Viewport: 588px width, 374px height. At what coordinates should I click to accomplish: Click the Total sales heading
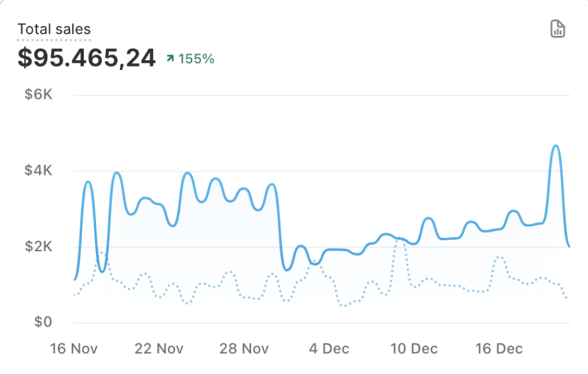[x=54, y=29]
